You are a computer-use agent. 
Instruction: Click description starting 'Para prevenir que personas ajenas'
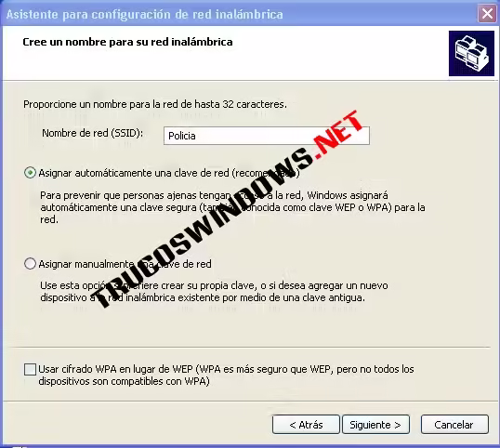[232, 207]
